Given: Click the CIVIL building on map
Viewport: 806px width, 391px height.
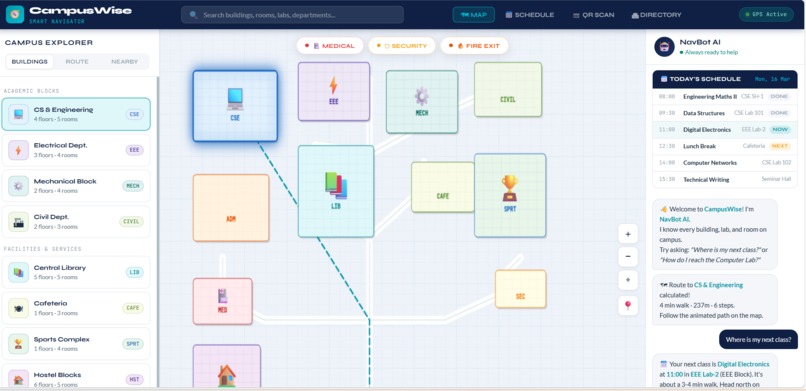Looking at the screenshot, I should (508, 89).
